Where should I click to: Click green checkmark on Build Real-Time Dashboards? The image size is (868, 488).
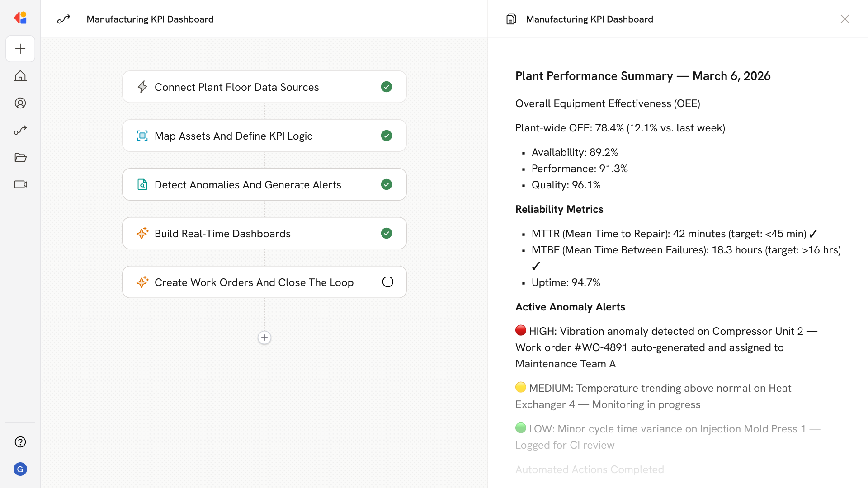pos(387,233)
